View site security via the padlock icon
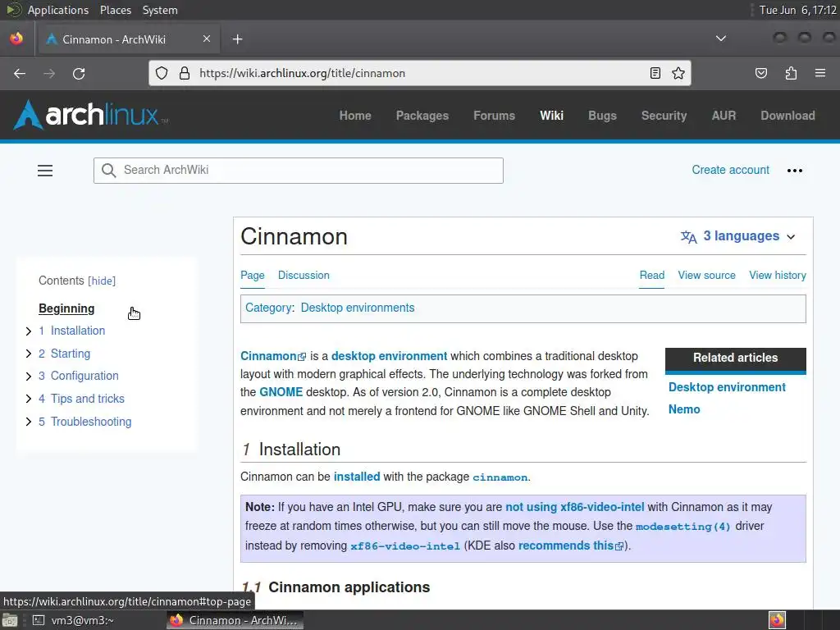This screenshot has height=630, width=840. click(185, 73)
